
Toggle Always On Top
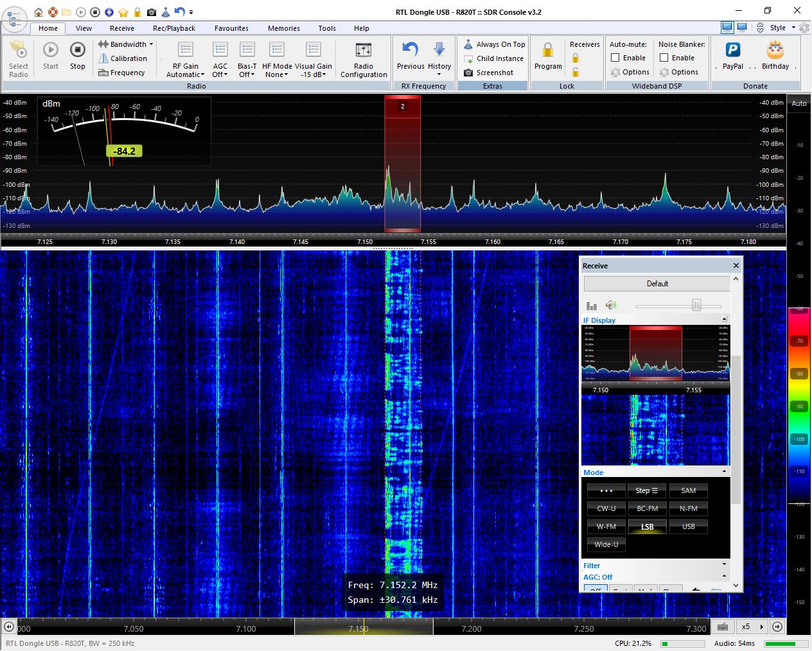494,44
